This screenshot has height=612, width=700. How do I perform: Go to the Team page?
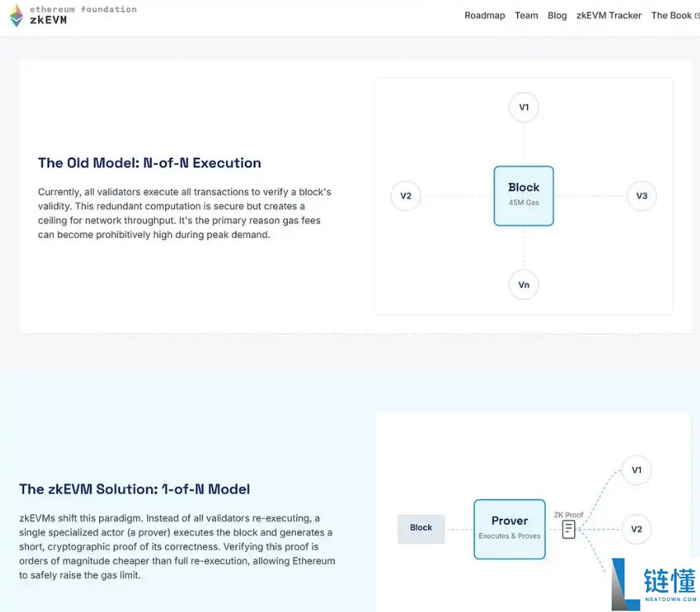(x=526, y=16)
